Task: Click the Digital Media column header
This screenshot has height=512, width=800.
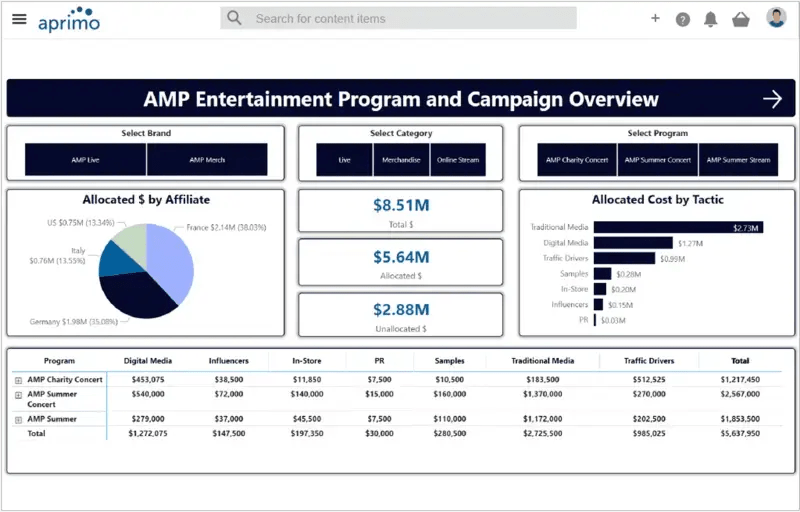Action: click(x=148, y=361)
